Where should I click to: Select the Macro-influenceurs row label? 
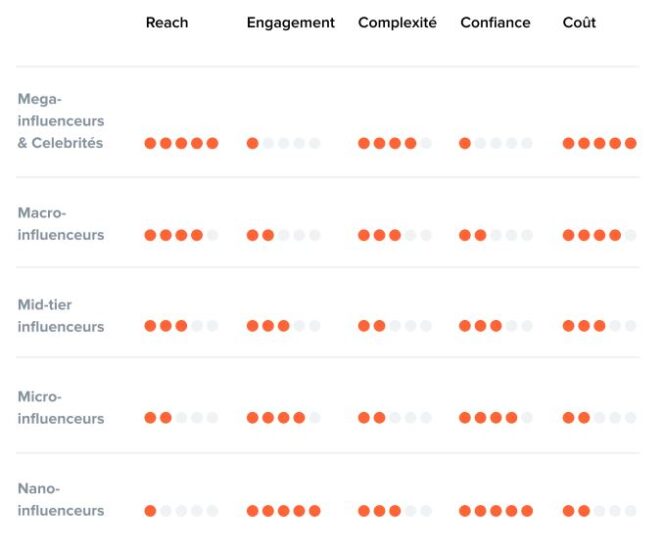[x=61, y=224]
